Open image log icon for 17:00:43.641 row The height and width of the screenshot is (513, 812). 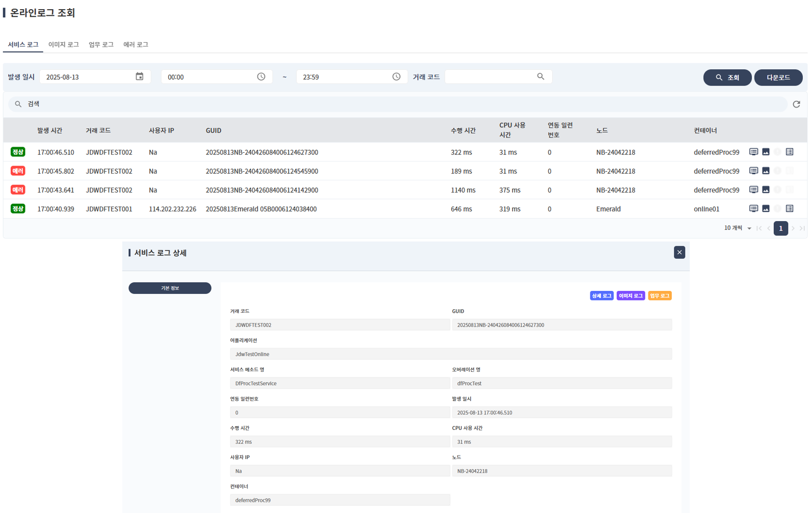click(x=766, y=190)
